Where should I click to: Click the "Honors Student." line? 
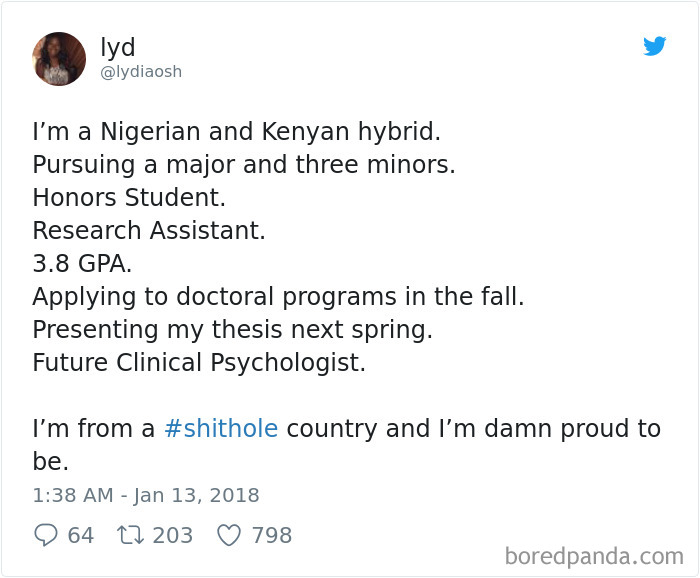129,197
